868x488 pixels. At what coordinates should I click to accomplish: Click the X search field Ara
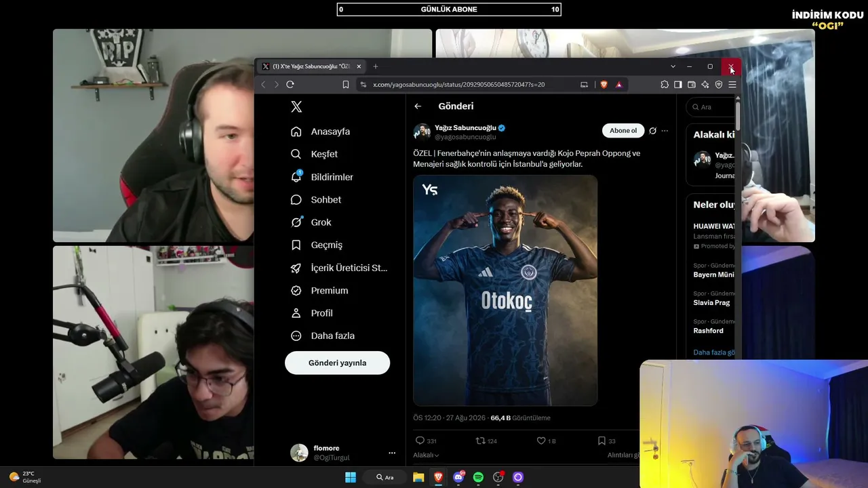[x=711, y=107]
